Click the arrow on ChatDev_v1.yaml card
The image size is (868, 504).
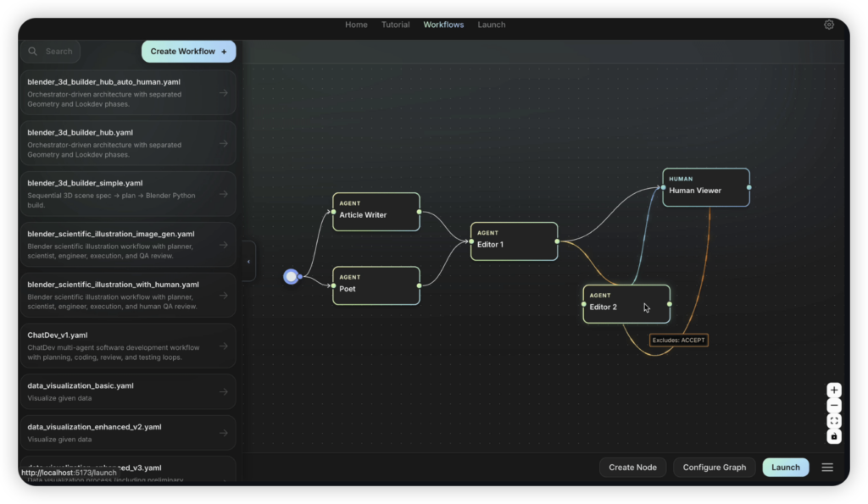pyautogui.click(x=223, y=346)
